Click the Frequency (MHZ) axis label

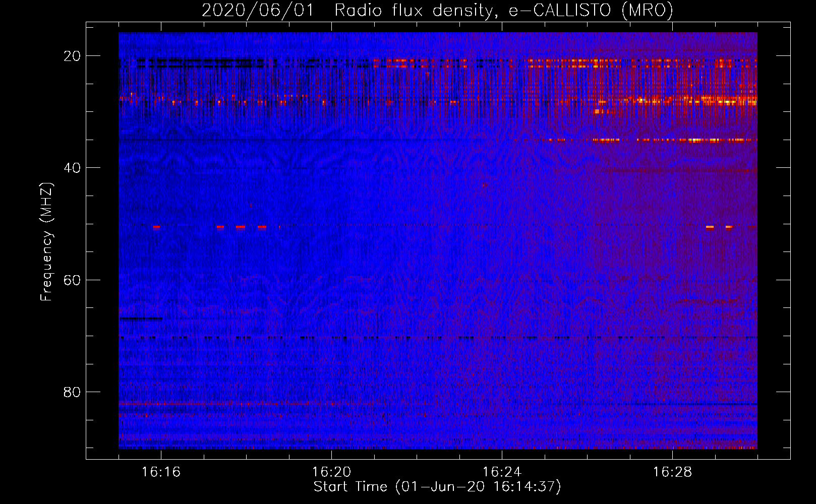coord(46,241)
